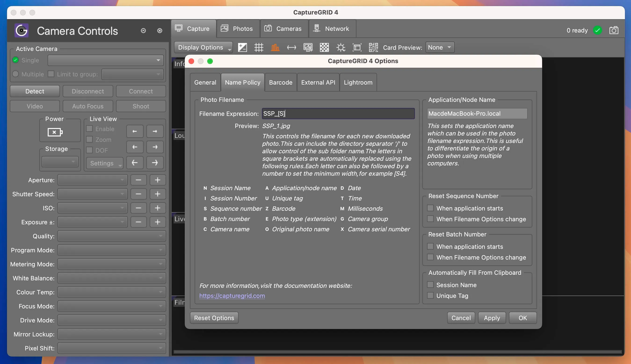Click the image overlay monitor icon in the toolbar
Viewport: 631px width, 364px height.
[x=308, y=47]
